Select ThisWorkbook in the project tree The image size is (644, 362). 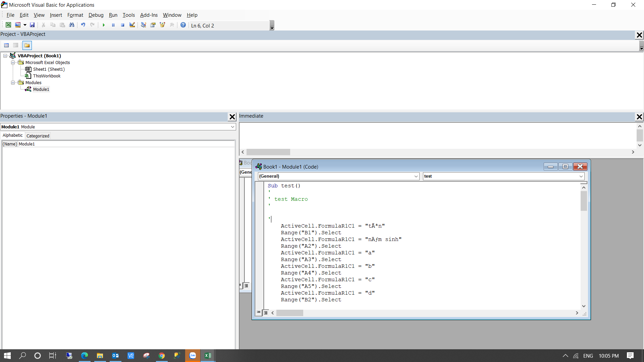(x=47, y=76)
